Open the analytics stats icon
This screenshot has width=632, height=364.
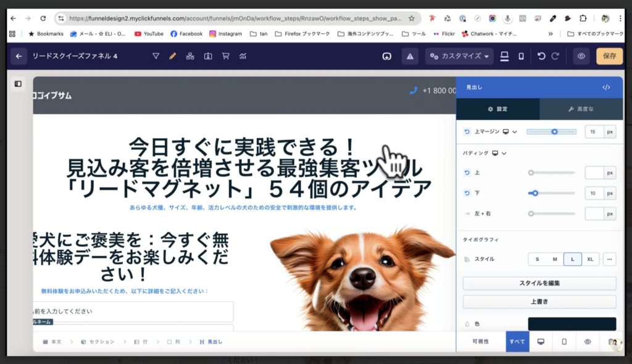[243, 56]
